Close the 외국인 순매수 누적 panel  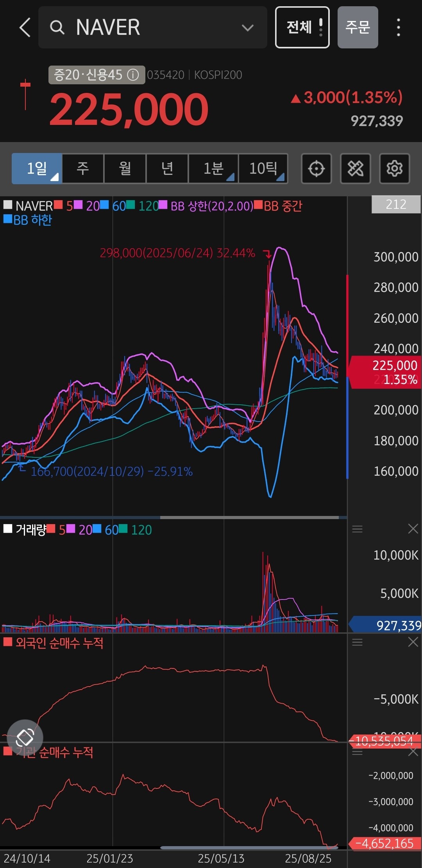(x=413, y=642)
